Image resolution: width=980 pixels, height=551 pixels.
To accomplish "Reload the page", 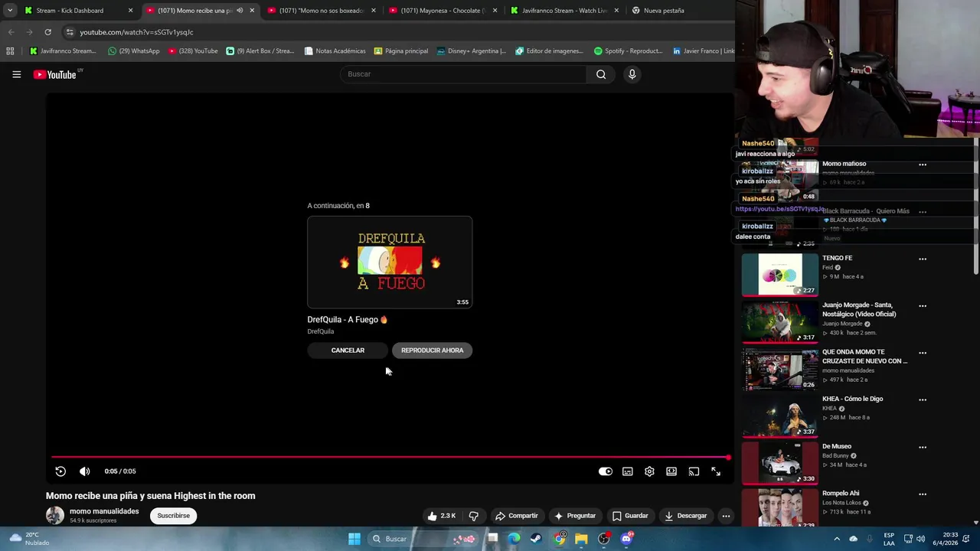I will click(x=47, y=32).
